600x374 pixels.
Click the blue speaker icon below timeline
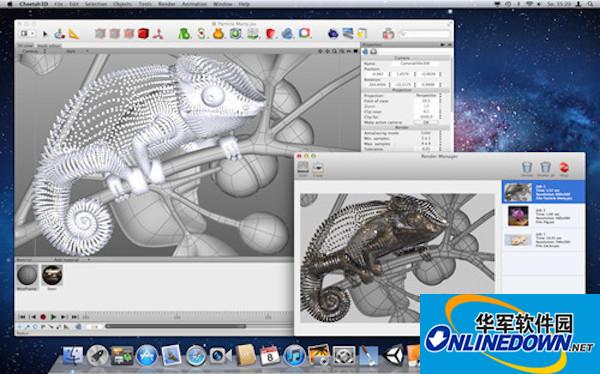point(78,327)
